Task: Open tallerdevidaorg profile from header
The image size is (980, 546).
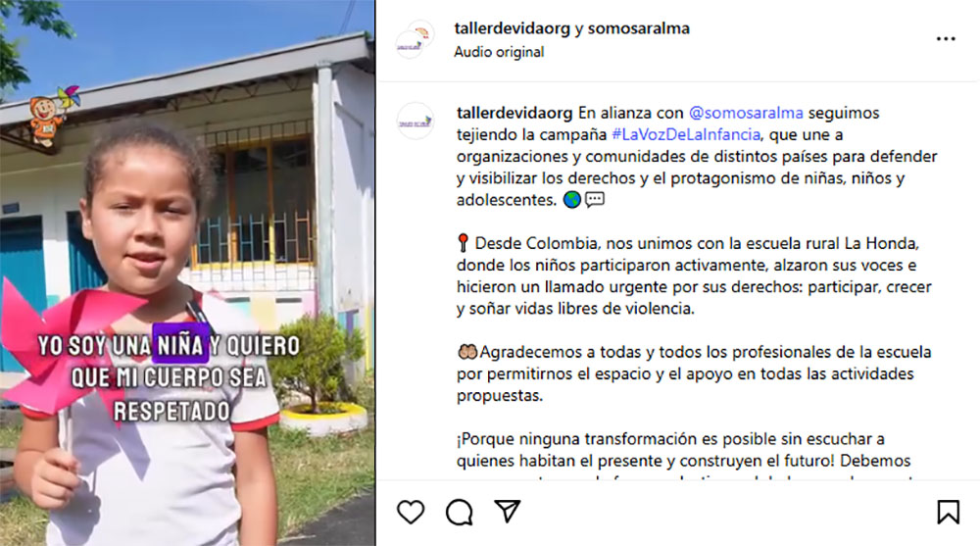Action: point(512,28)
